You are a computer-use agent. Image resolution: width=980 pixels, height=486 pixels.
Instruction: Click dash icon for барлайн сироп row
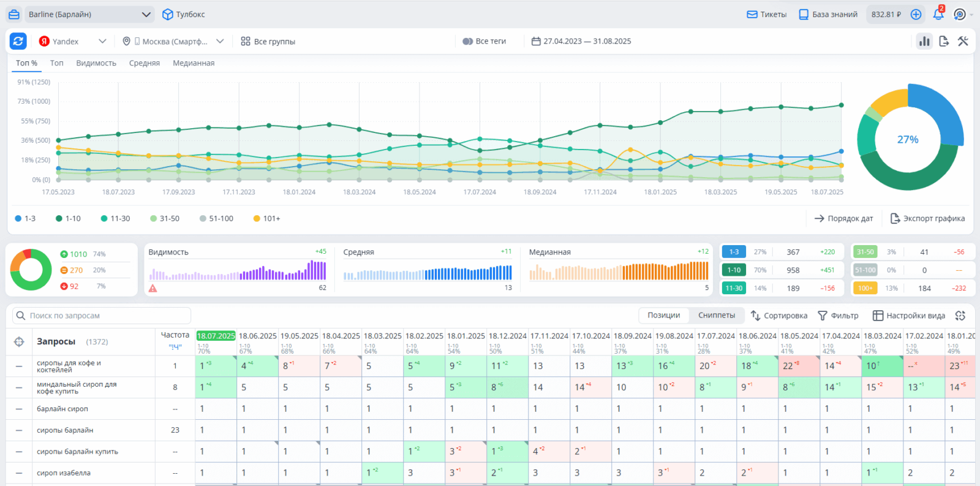coord(19,409)
